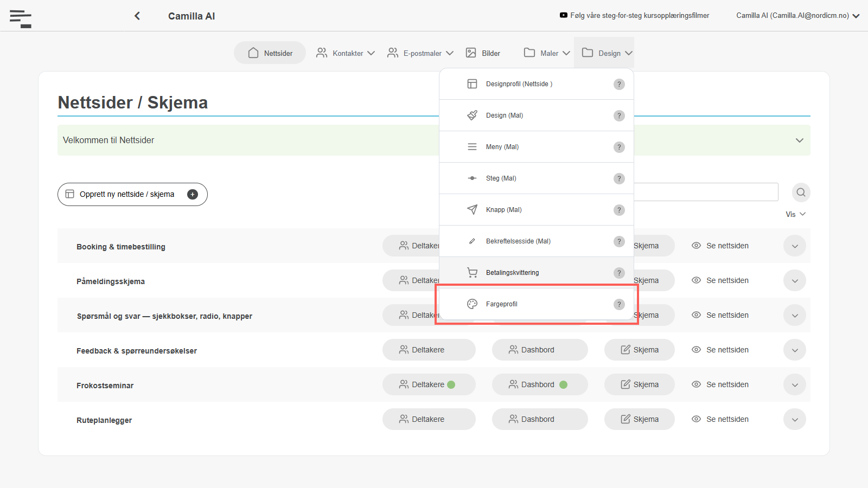Click help icon for Meny (Mal)

click(x=619, y=147)
